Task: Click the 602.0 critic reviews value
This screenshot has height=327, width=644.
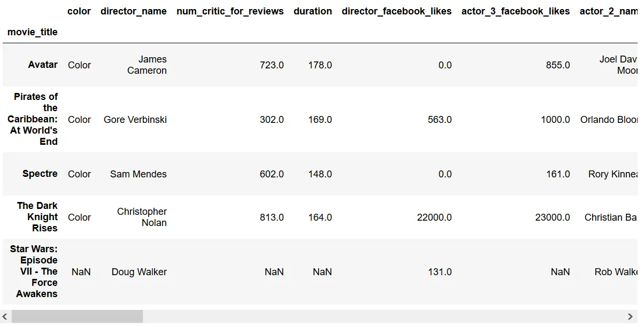Action: point(272,174)
